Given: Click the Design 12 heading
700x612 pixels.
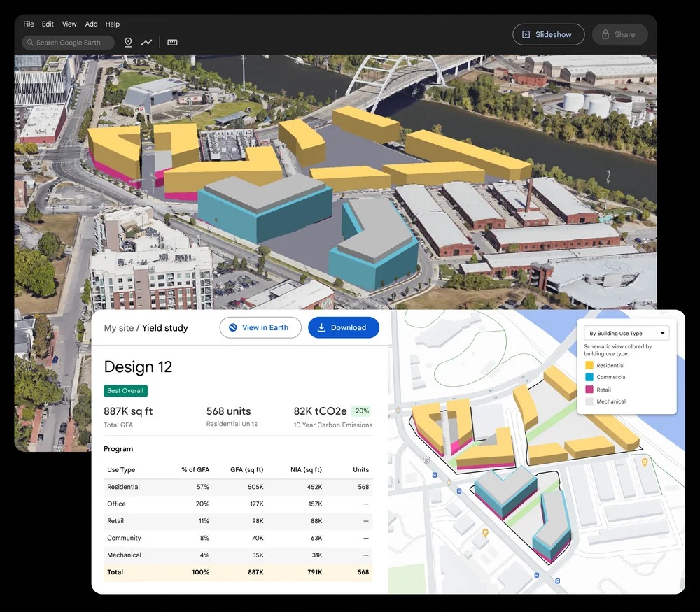Looking at the screenshot, I should coord(138,367).
